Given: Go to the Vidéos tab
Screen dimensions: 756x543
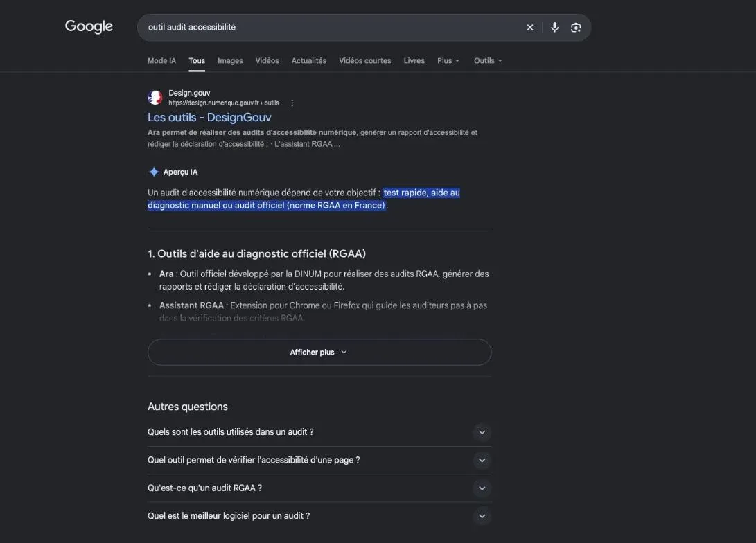Looking at the screenshot, I should coord(267,61).
